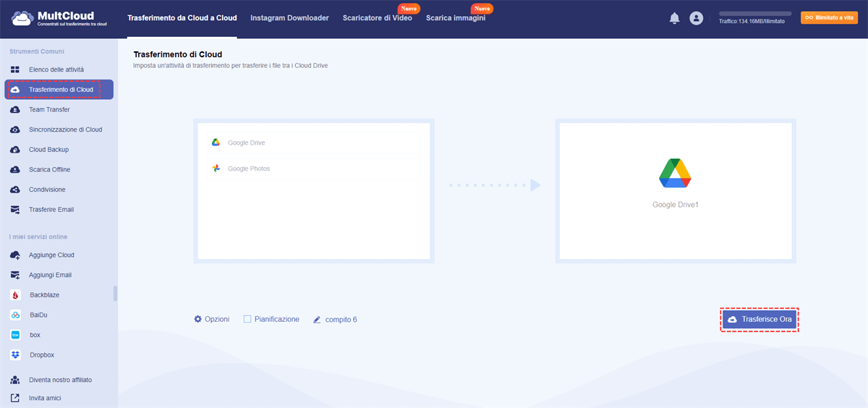The width and height of the screenshot is (868, 408).
Task: Open the Instagram Downloader tab
Action: [x=289, y=18]
